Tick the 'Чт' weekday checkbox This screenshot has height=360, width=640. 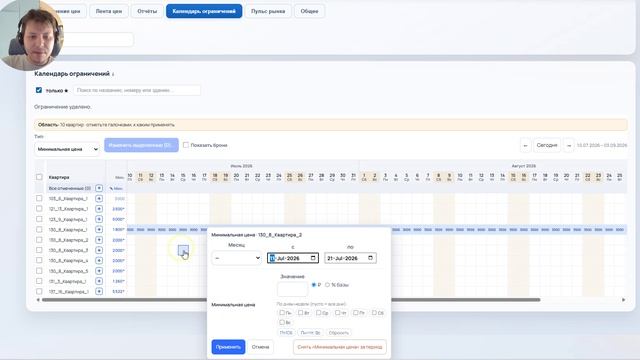(x=338, y=313)
